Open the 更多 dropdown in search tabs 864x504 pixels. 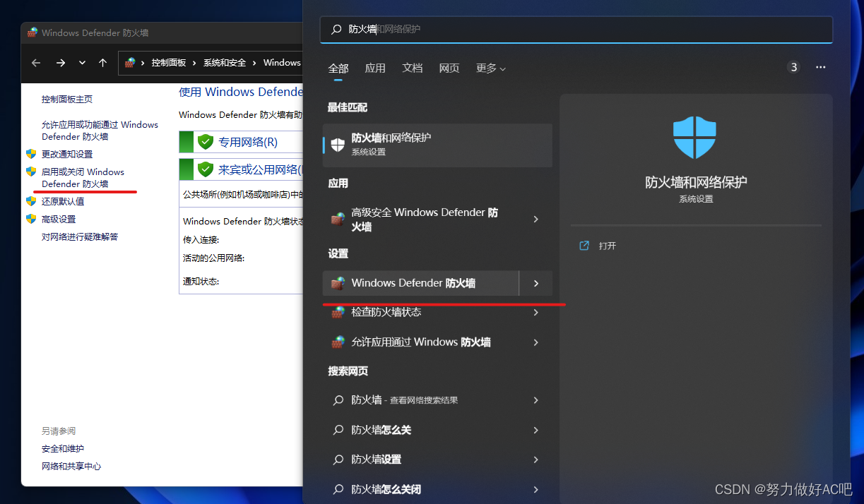pyautogui.click(x=491, y=68)
